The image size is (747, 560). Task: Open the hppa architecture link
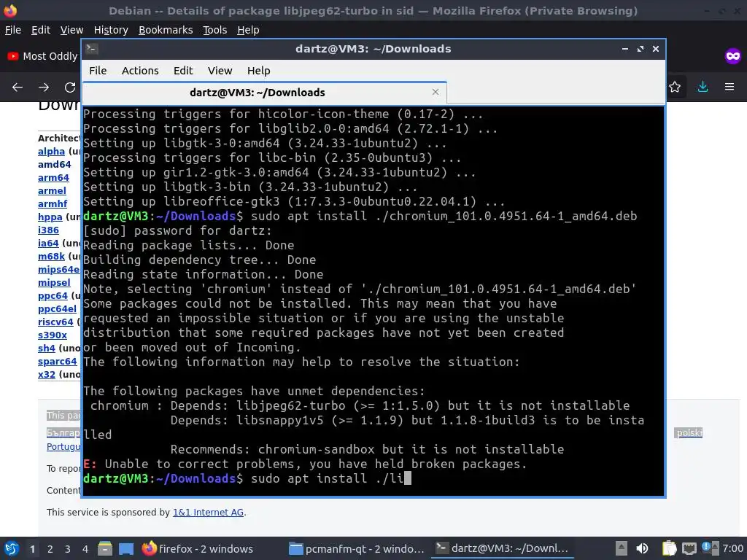tap(50, 217)
